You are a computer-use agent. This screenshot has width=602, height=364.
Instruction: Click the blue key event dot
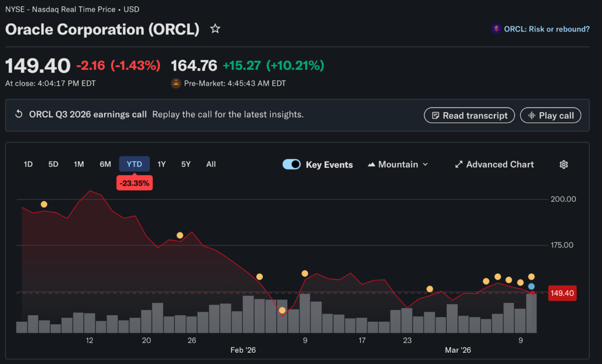[x=531, y=287]
